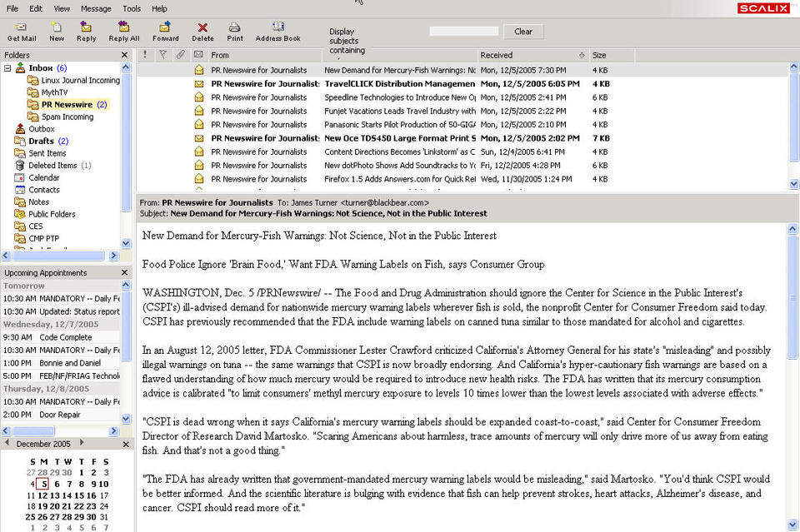This screenshot has width=800, height=532.
Task: Clear the subject search filter
Action: point(523,32)
